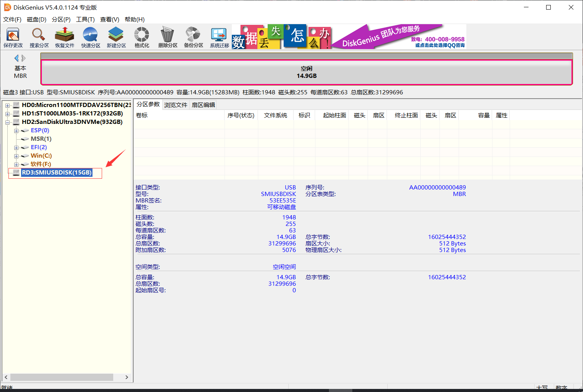Screen dimensions: 583x392
Task: Open the 工具(T) menu
Action: pyautogui.click(x=85, y=19)
